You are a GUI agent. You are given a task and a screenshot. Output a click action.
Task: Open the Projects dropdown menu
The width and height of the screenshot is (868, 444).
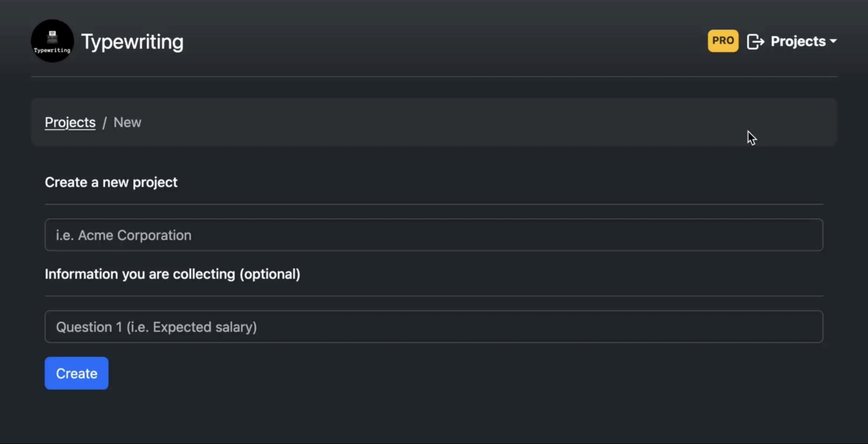(x=799, y=41)
